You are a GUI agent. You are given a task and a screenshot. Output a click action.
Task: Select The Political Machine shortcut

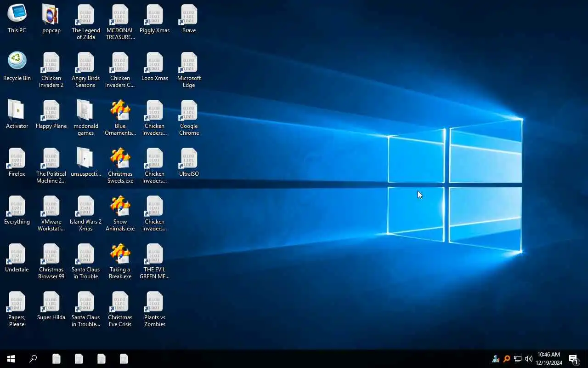click(51, 165)
